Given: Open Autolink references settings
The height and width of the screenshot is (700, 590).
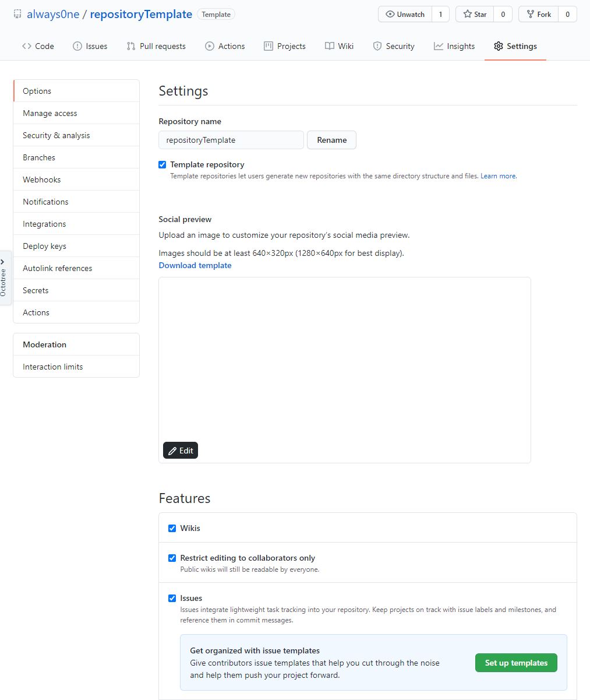Looking at the screenshot, I should [76, 268].
